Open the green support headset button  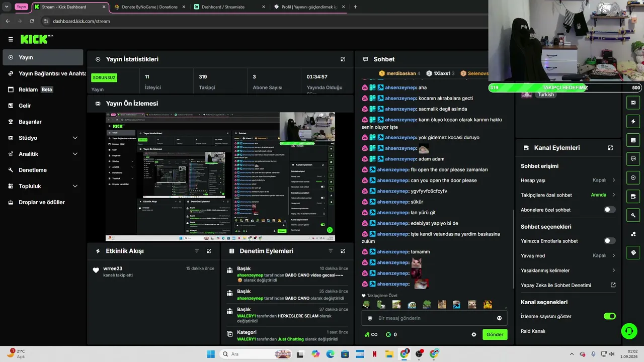click(x=629, y=331)
